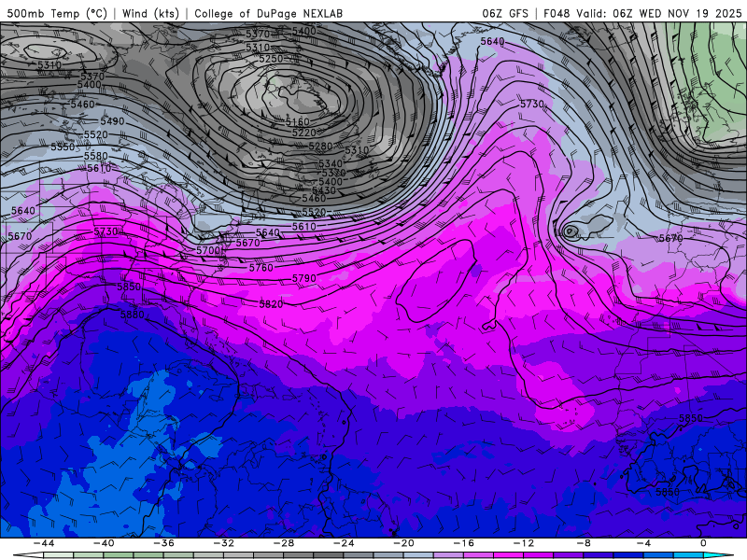Click the 0 color bar tick label
747x560 pixels.
click(704, 543)
